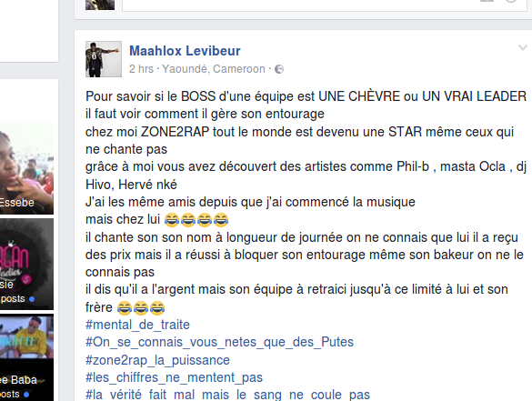The image size is (532, 401).
Task: Click the comment input field at top
Action: click(x=325, y=5)
